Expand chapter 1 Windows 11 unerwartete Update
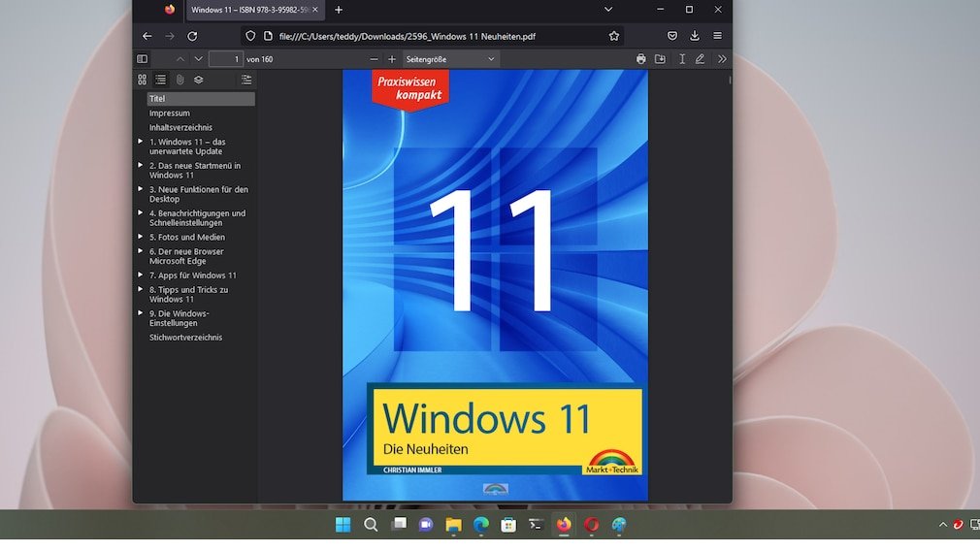 (x=140, y=142)
